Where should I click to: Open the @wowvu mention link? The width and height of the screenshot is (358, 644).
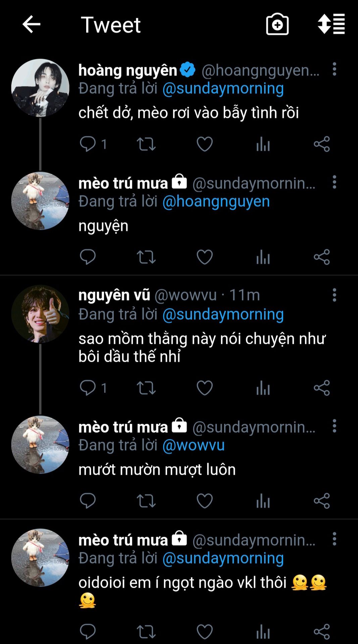pos(194,445)
